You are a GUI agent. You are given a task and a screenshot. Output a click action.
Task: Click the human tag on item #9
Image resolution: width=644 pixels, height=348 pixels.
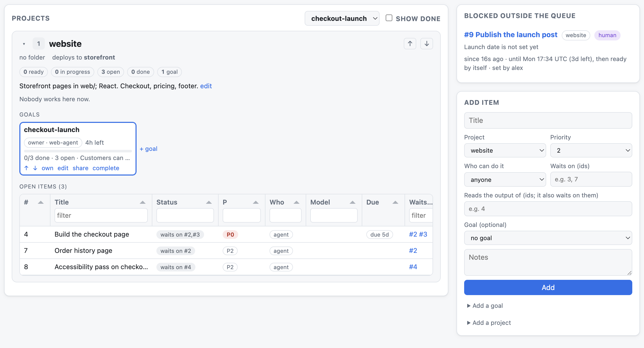[x=607, y=35]
